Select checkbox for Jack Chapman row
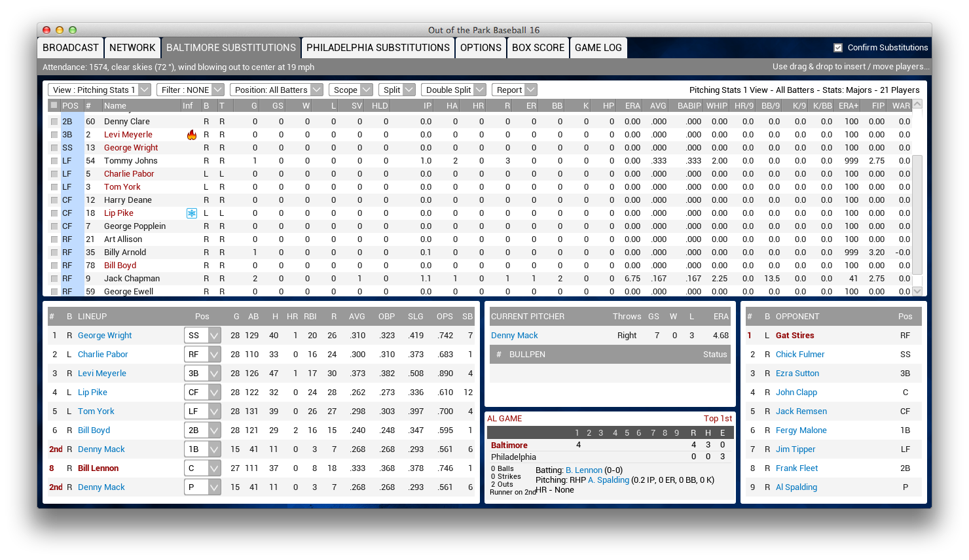Image resolution: width=969 pixels, height=560 pixels. tap(54, 279)
